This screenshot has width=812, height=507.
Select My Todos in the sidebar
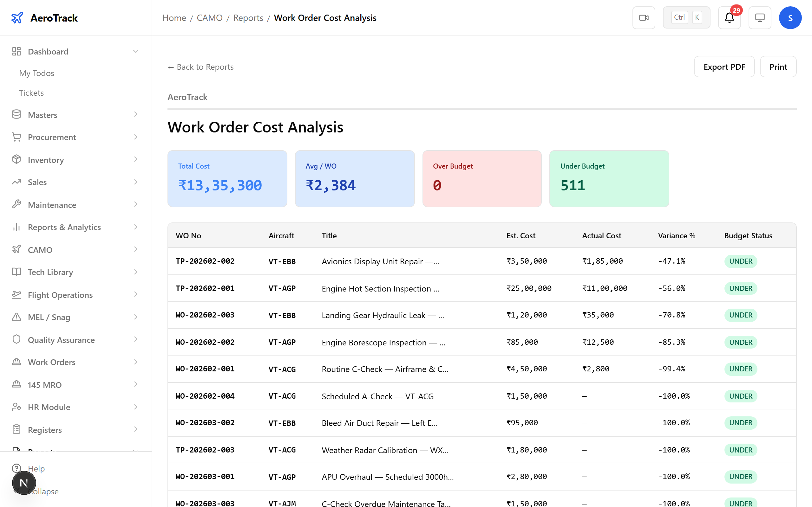click(36, 73)
